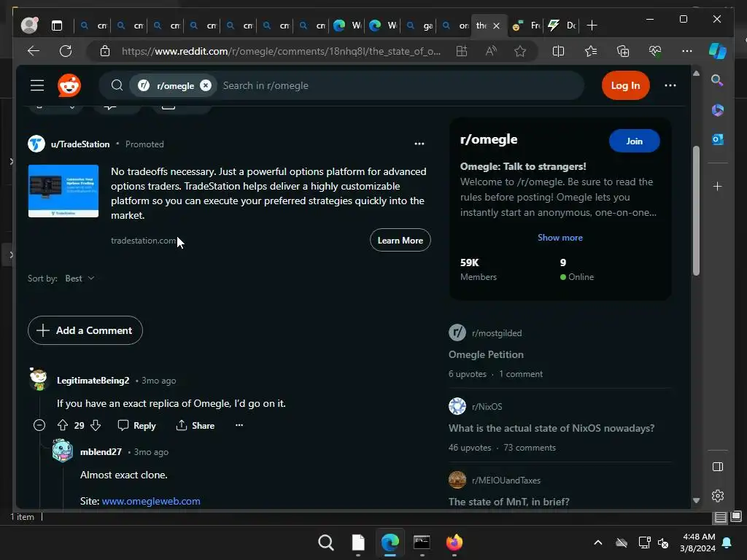747x560 pixels.
Task: Open Edge sidebar settings gear
Action: (x=718, y=496)
